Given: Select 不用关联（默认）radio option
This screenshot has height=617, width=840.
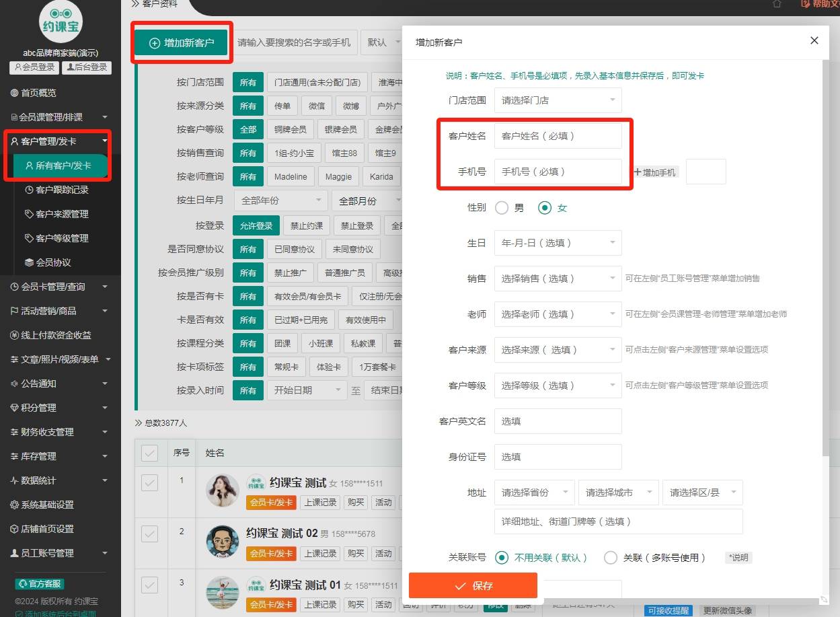Looking at the screenshot, I should (x=502, y=558).
